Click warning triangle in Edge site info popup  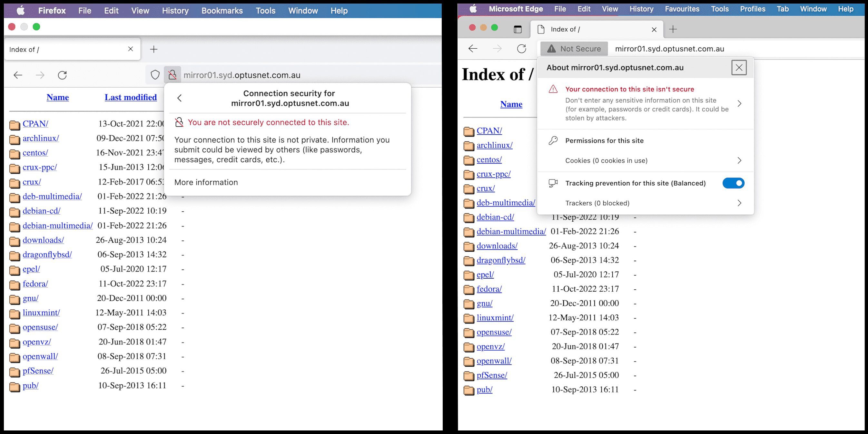click(x=553, y=89)
